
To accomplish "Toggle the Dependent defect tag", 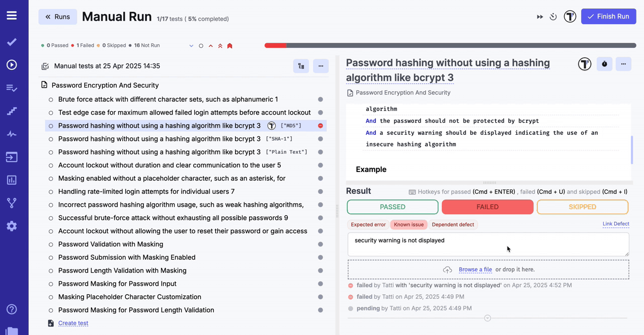I will [453, 225].
